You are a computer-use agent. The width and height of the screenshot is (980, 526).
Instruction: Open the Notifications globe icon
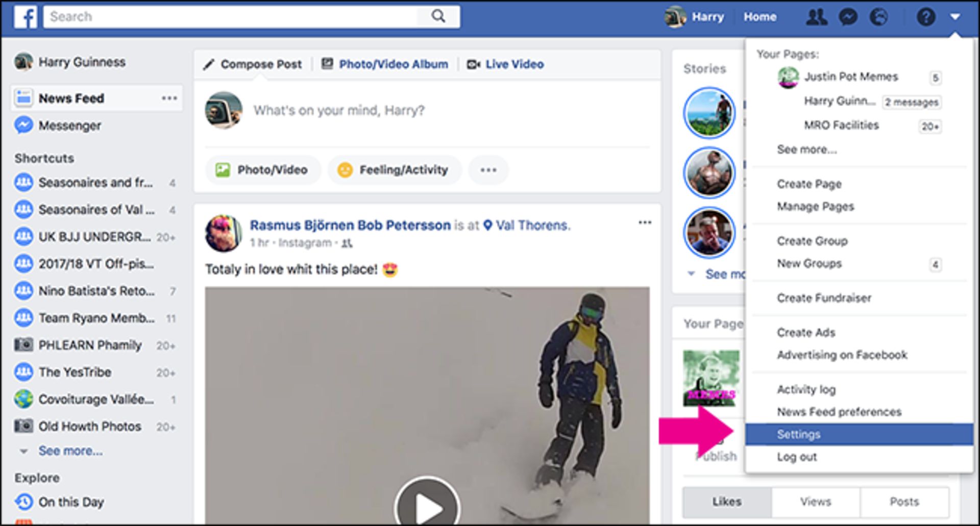878,17
